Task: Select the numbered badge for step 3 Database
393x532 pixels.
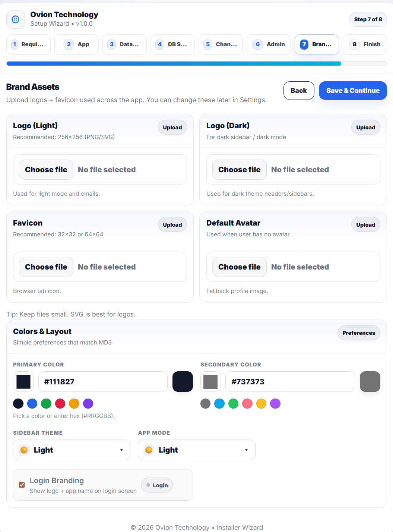Action: pyautogui.click(x=111, y=44)
